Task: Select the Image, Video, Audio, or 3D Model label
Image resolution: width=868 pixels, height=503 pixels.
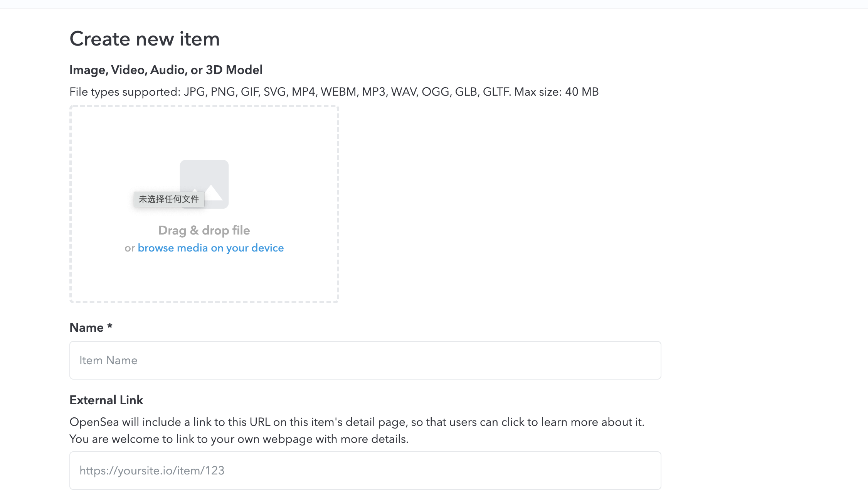Action: coord(166,70)
